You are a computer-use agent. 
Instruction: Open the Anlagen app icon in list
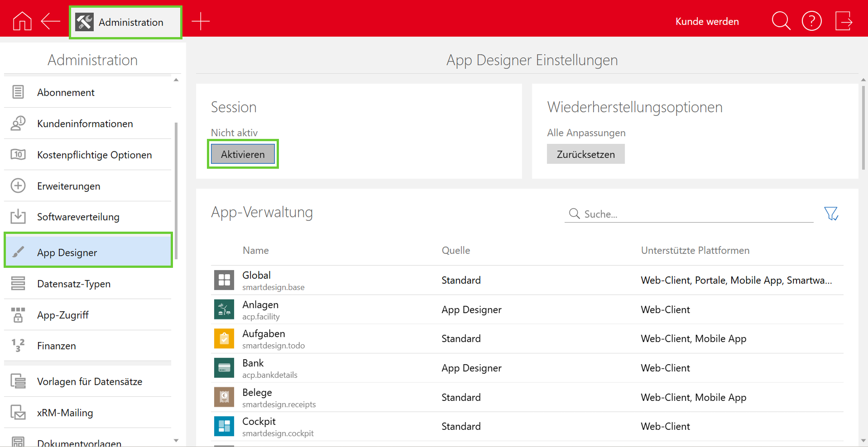click(224, 309)
